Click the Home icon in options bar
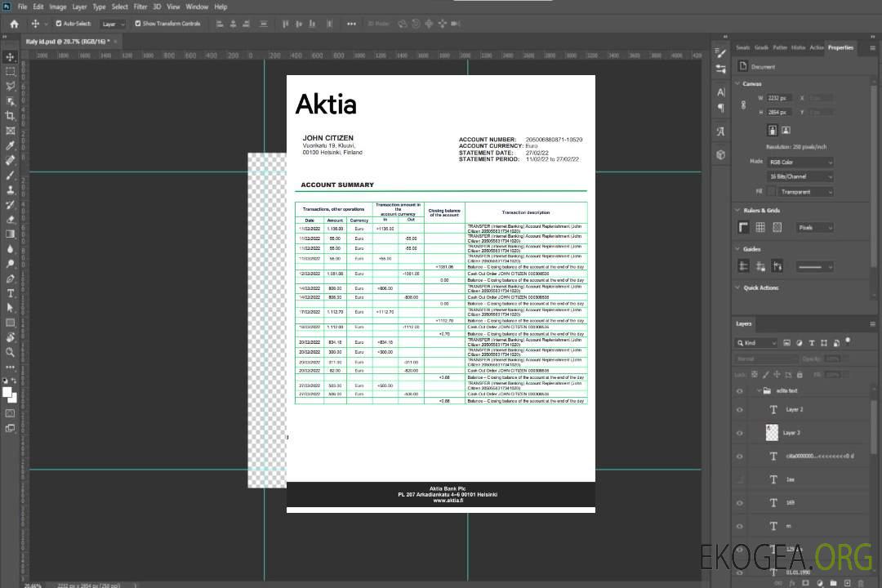The image size is (882, 588). (14, 24)
